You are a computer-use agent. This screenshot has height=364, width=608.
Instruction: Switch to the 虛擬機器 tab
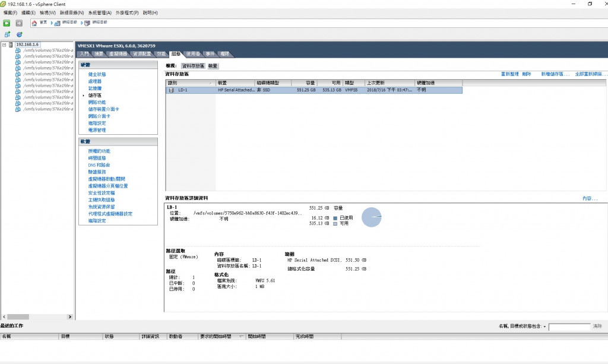point(118,54)
